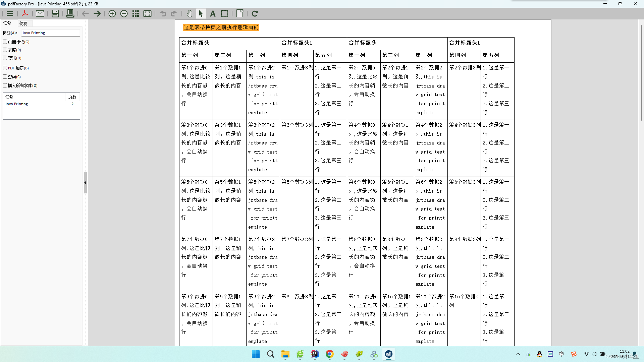
Task: Enable PDF 加密(B) encryption checkbox
Action: [5, 68]
